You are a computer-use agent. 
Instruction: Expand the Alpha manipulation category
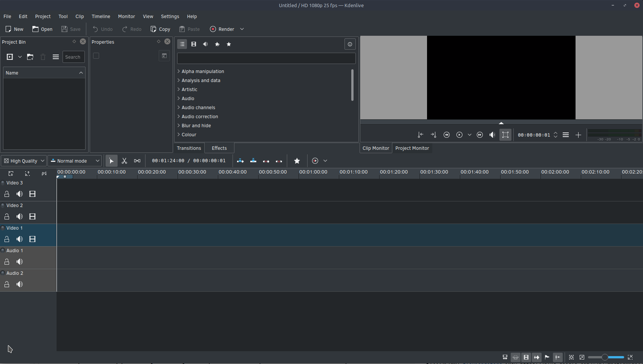coord(179,71)
